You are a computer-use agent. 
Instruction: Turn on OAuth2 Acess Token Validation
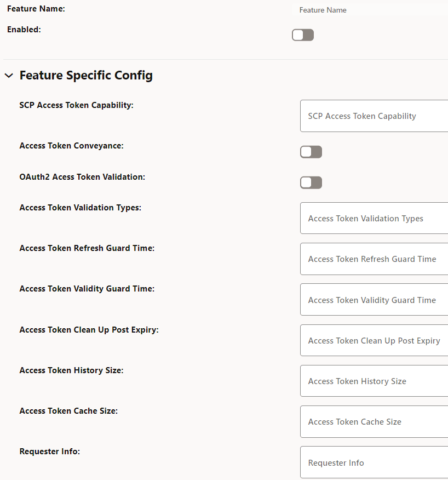[x=311, y=182]
